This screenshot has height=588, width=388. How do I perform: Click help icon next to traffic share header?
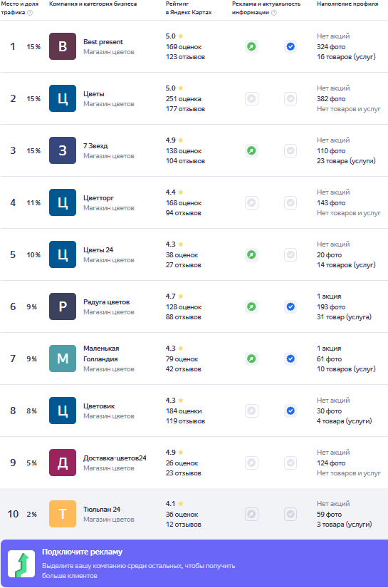[30, 13]
